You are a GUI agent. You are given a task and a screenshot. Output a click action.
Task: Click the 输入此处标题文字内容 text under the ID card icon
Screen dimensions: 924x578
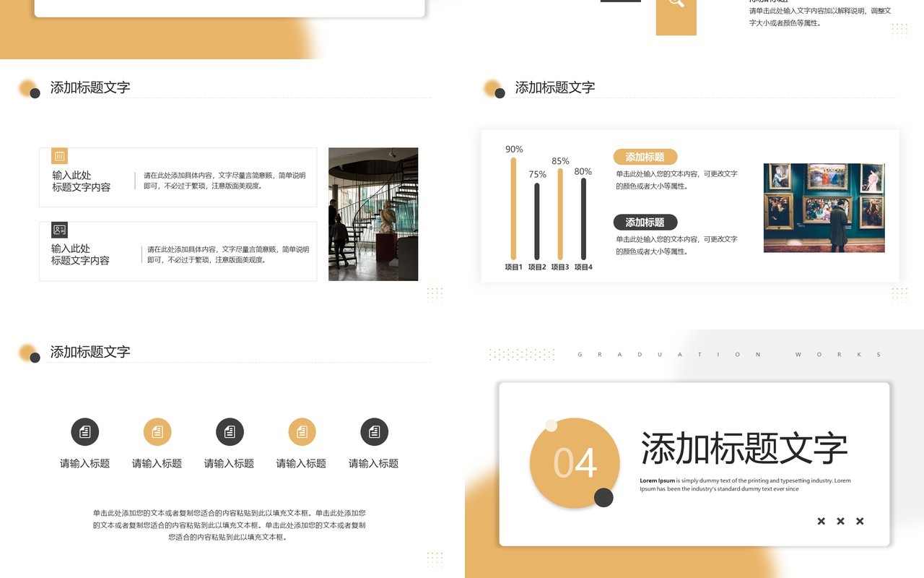(x=80, y=254)
